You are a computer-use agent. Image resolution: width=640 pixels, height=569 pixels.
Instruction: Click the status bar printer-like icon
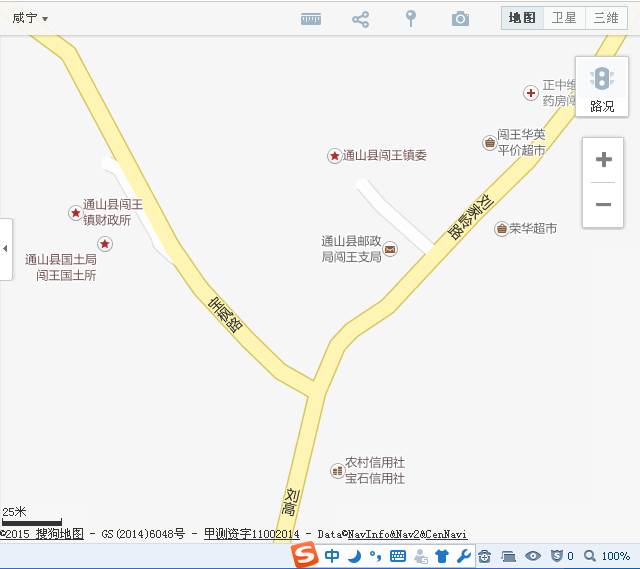(x=484, y=556)
